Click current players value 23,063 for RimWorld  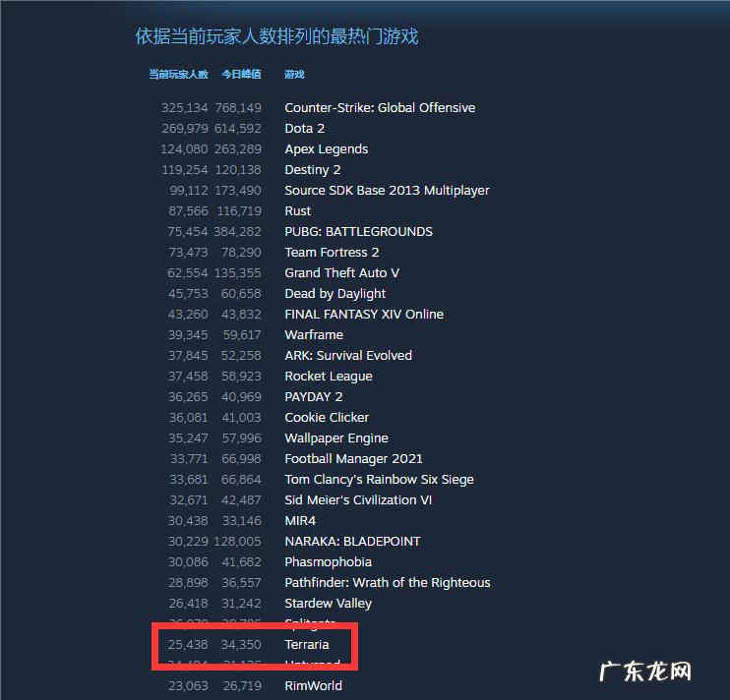(188, 686)
